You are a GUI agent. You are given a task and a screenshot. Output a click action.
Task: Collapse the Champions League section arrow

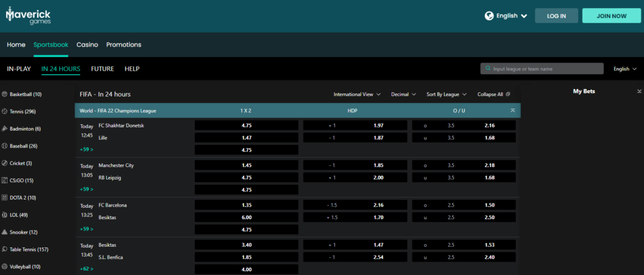click(513, 111)
